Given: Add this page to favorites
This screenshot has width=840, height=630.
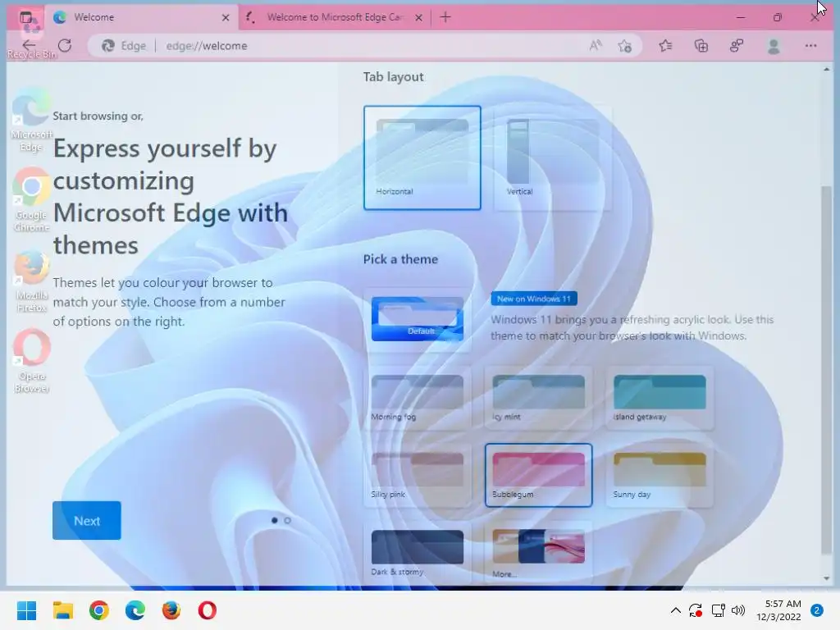Looking at the screenshot, I should (624, 46).
